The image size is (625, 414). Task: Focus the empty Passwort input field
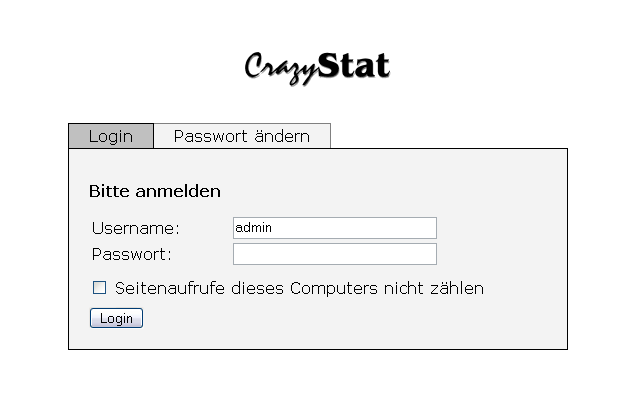tap(335, 254)
